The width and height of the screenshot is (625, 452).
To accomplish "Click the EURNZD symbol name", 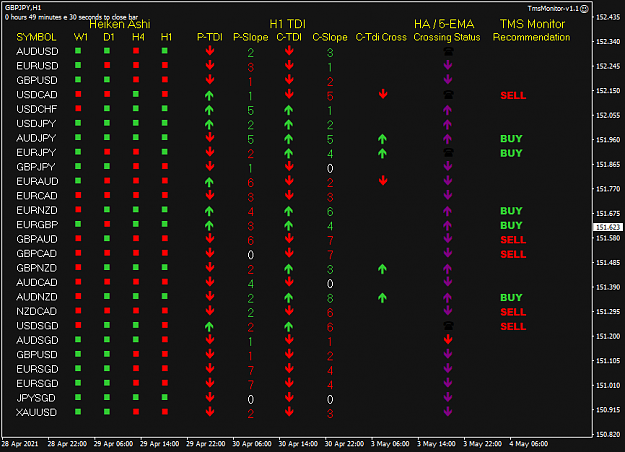I will point(37,210).
